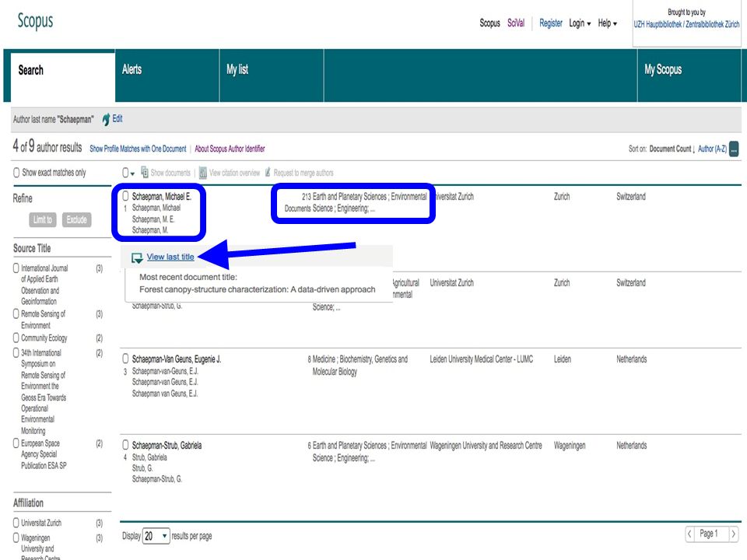
Task: Click the Edit pencil icon
Action: 106,120
